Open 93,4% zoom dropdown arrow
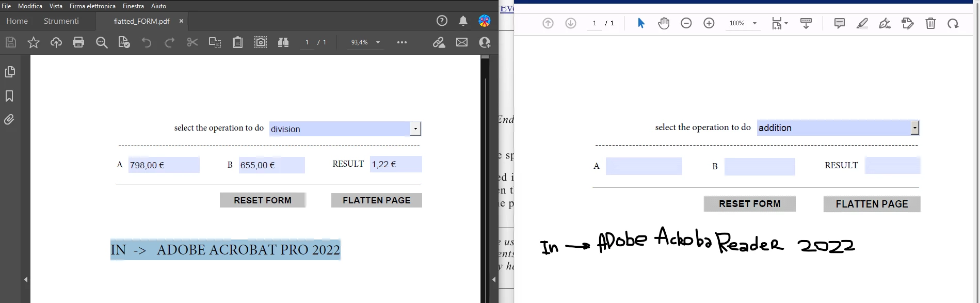 [378, 42]
